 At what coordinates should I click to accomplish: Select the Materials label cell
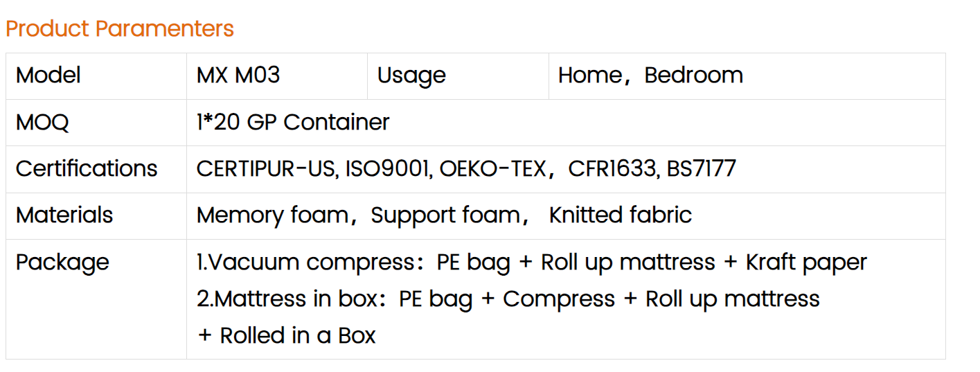click(x=96, y=216)
